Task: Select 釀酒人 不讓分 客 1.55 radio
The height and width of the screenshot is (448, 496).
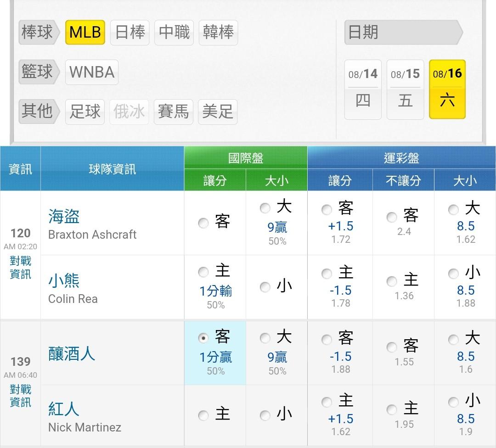Action: pos(392,347)
